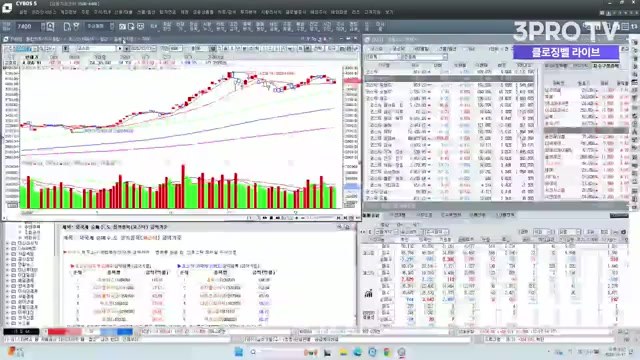
Task: Select fifth tab in bottom-right panel
Action: [477, 215]
